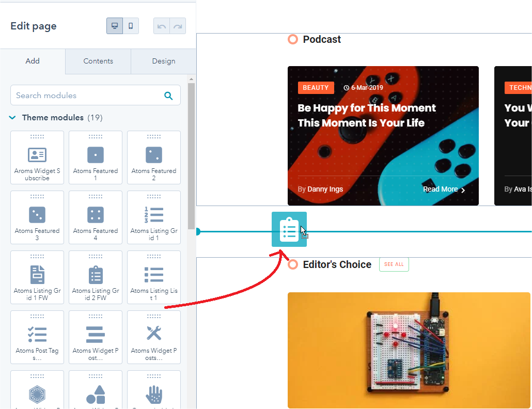Switch to desktop preview mode
Screen dimensions: 532x409
coord(115,26)
